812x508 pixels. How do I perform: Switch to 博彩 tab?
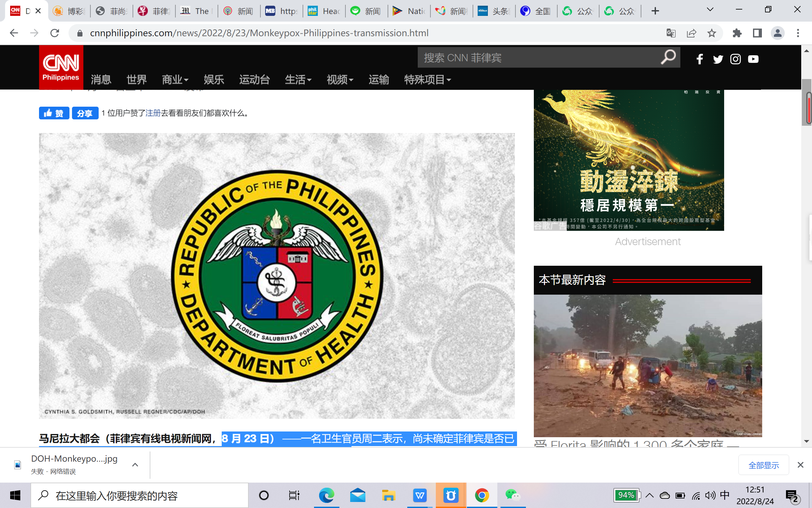click(69, 11)
